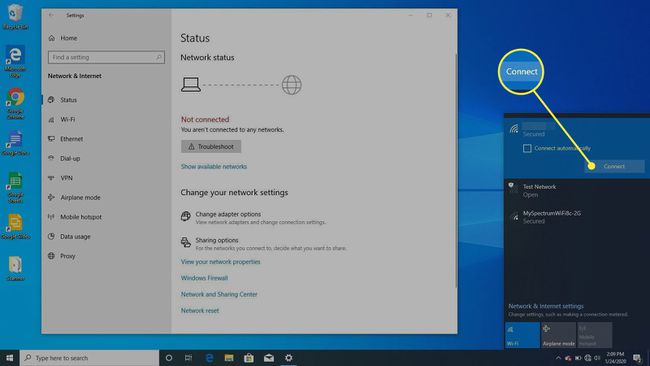Click the Network reset link
This screenshot has width=650, height=366.
click(200, 310)
